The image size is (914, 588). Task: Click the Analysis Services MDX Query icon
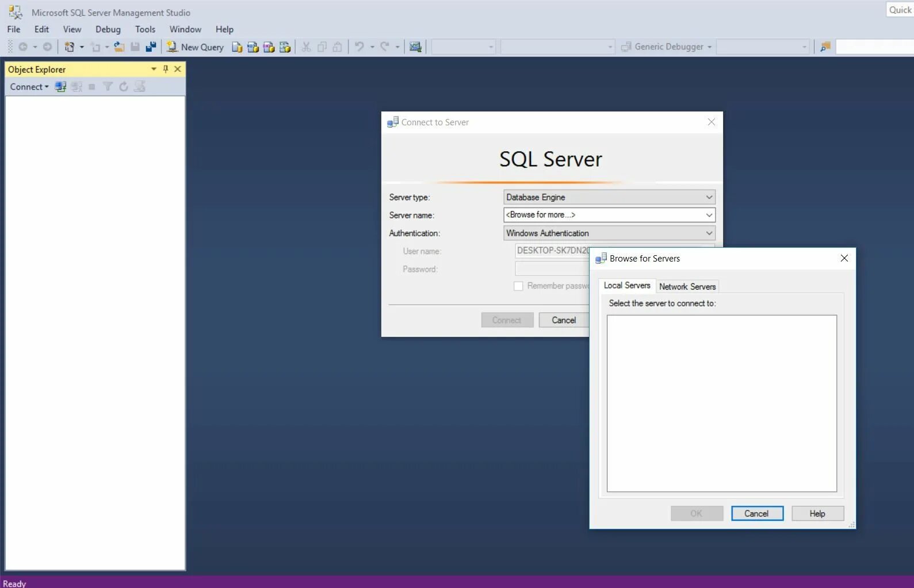pos(253,47)
